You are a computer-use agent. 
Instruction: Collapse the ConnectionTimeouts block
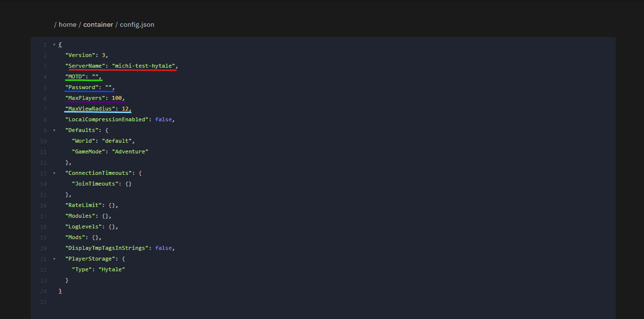click(54, 173)
